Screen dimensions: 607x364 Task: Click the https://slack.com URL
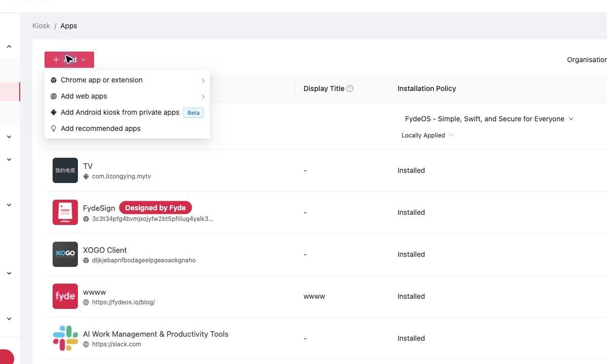click(116, 344)
